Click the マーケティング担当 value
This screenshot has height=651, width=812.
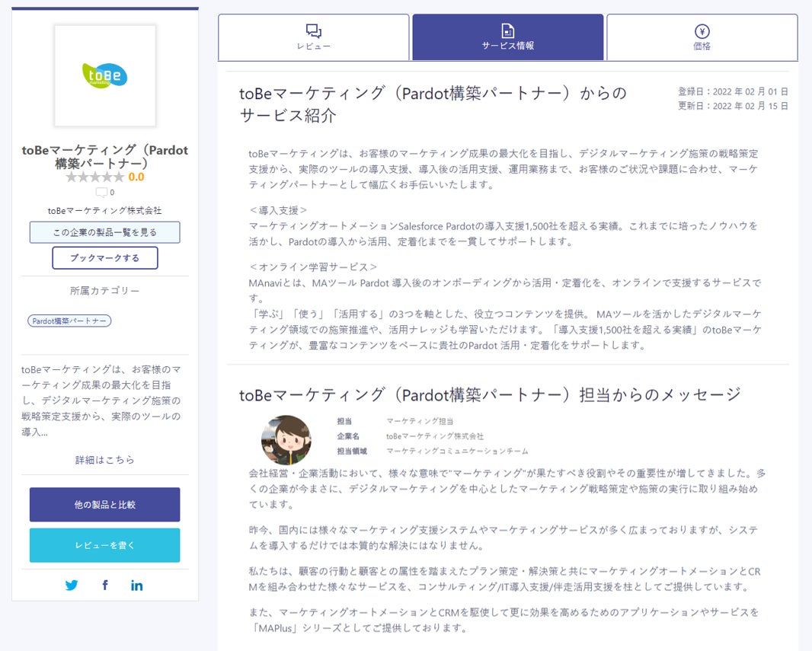(x=420, y=421)
